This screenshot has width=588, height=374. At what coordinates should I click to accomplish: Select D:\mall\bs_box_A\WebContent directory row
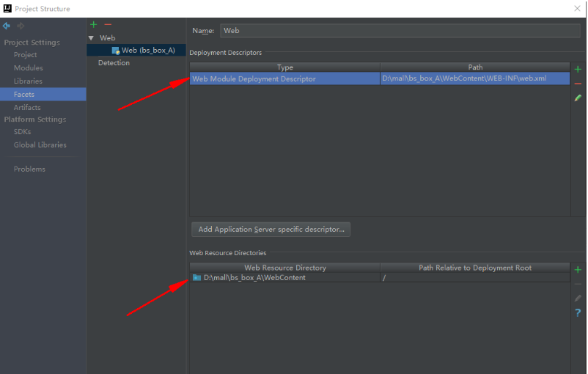(380, 278)
